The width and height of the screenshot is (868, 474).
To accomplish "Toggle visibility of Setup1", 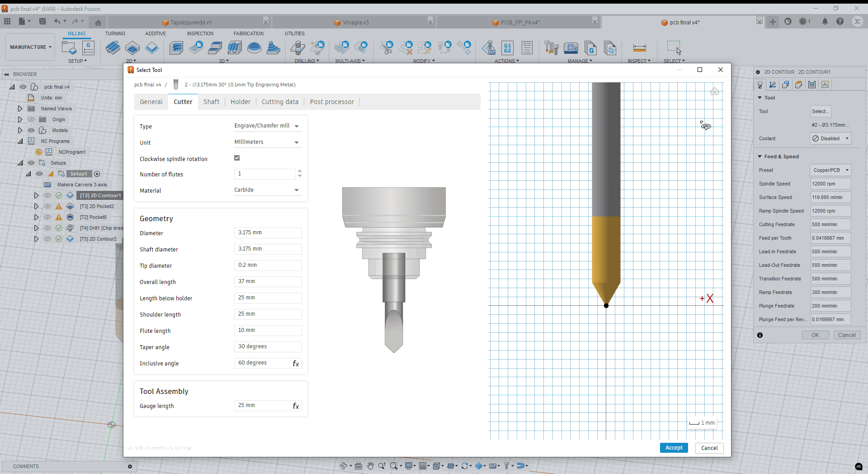I will point(40,174).
